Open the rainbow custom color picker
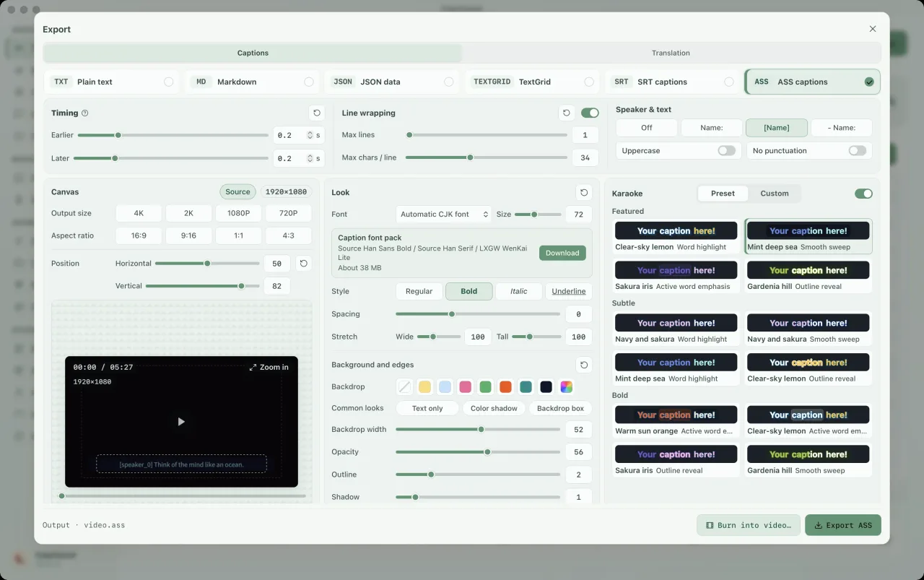This screenshot has height=580, width=924. tap(567, 387)
